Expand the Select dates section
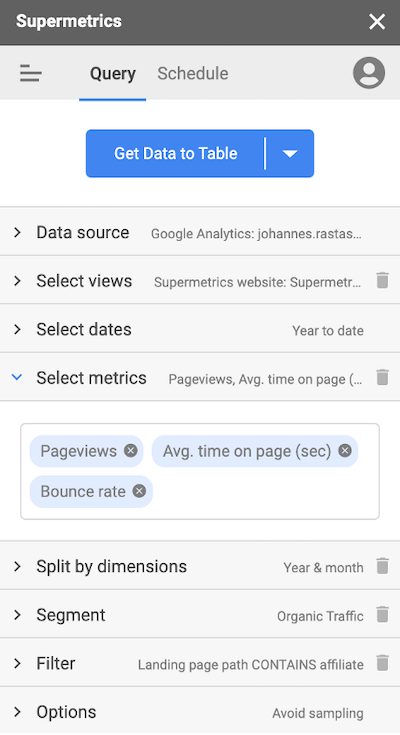The height and width of the screenshot is (735, 400). tap(200, 329)
